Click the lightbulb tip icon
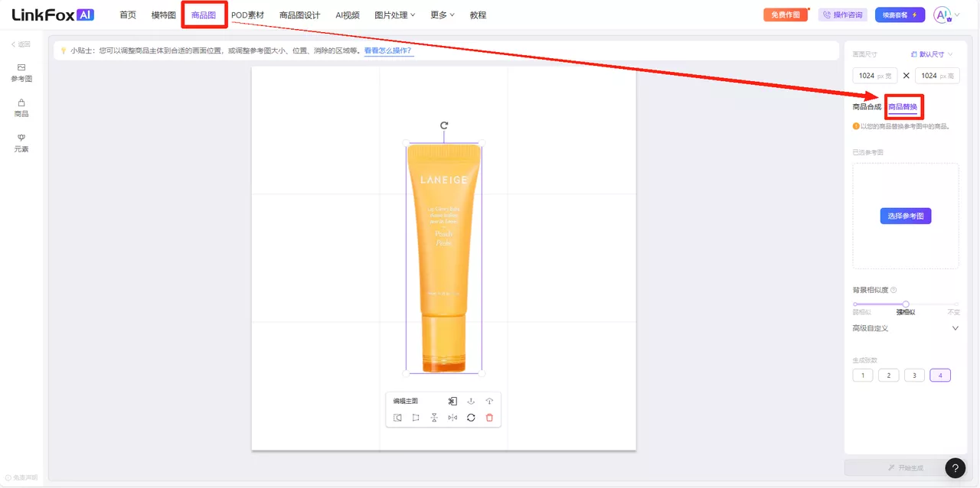The height and width of the screenshot is (488, 980). click(x=64, y=50)
